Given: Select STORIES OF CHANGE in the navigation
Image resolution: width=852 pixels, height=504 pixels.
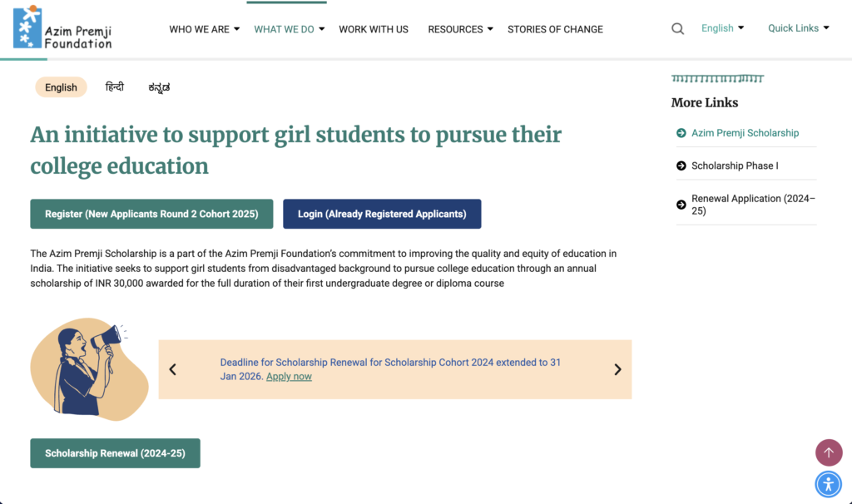Looking at the screenshot, I should click(x=555, y=29).
